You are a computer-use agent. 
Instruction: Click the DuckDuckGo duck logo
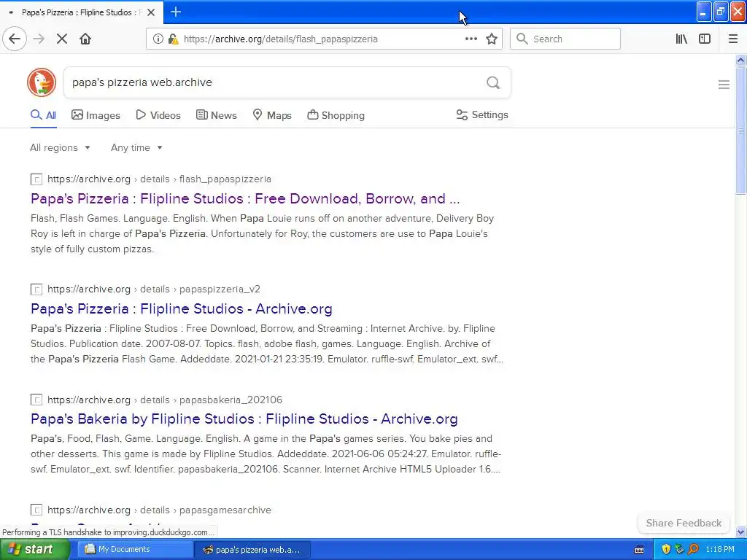pyautogui.click(x=42, y=82)
